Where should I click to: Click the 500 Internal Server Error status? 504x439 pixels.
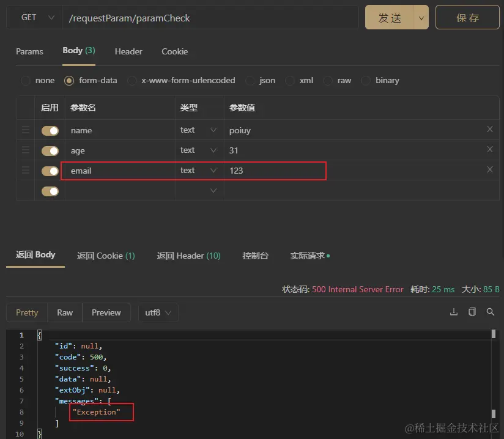click(x=357, y=289)
